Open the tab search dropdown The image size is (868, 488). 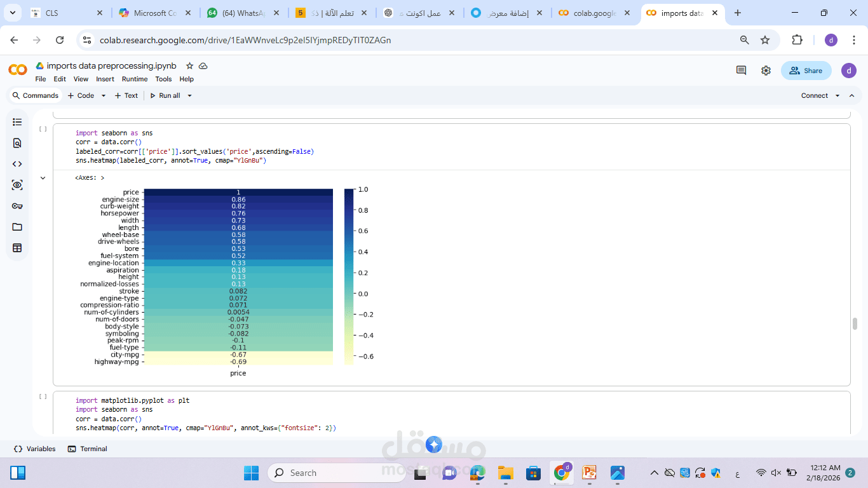(x=12, y=13)
